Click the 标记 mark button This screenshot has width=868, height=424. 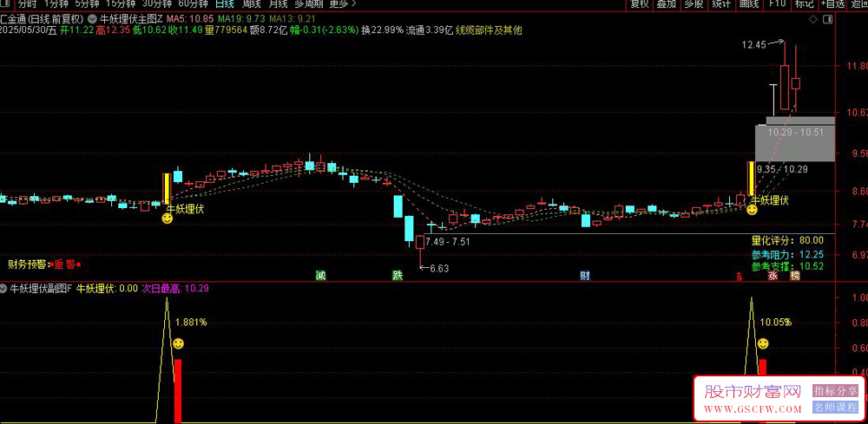(x=805, y=3)
